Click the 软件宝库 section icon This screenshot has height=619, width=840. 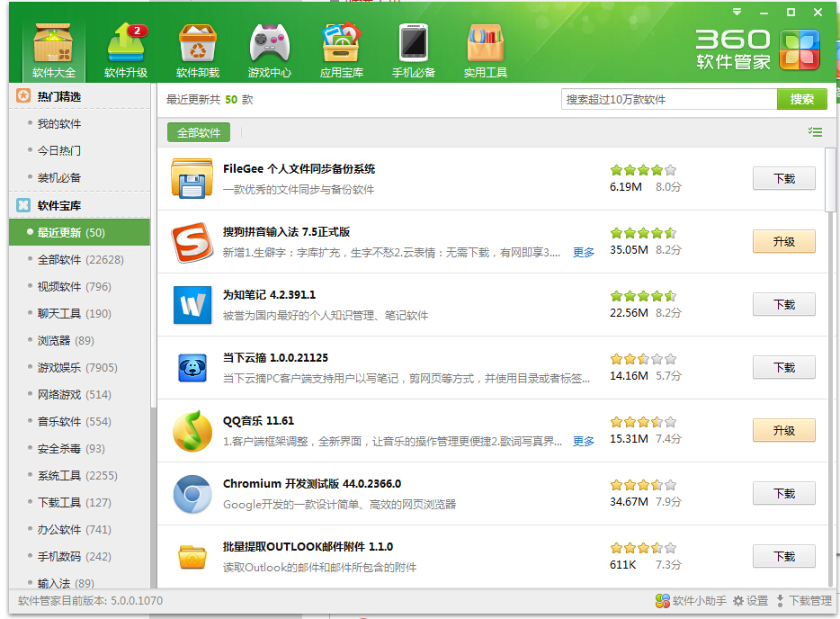pyautogui.click(x=23, y=205)
